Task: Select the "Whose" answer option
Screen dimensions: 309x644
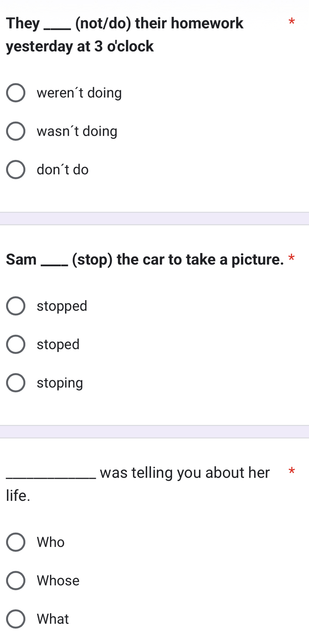Action: point(15,580)
